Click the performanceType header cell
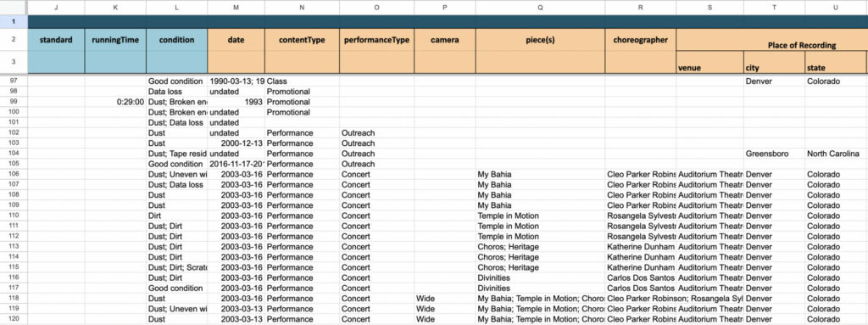The height and width of the screenshot is (325, 868). click(x=376, y=40)
